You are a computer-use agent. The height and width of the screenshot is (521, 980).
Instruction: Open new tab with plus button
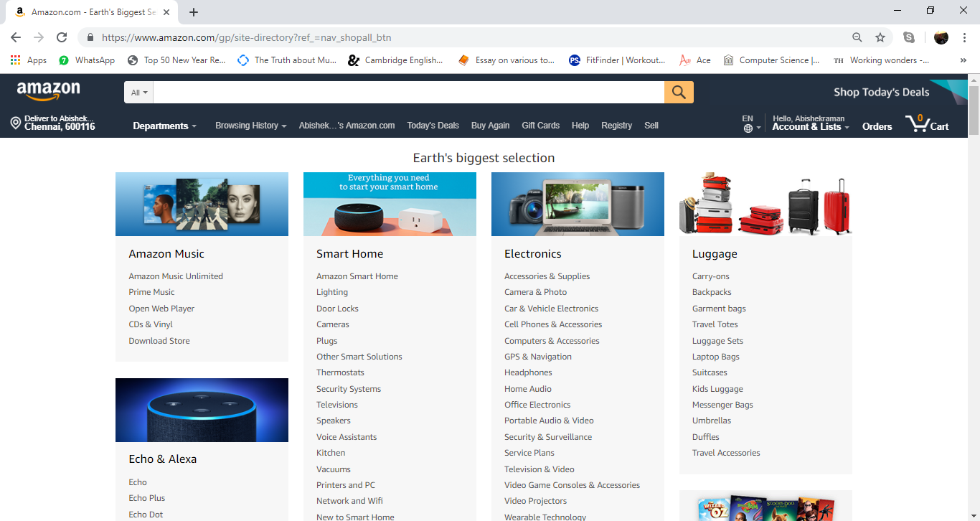click(x=194, y=11)
